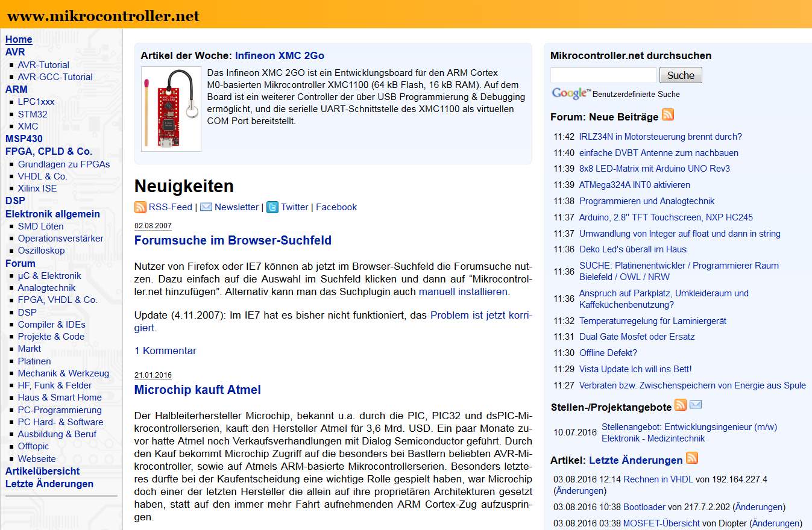Open Projekte & Code forum link

click(51, 337)
